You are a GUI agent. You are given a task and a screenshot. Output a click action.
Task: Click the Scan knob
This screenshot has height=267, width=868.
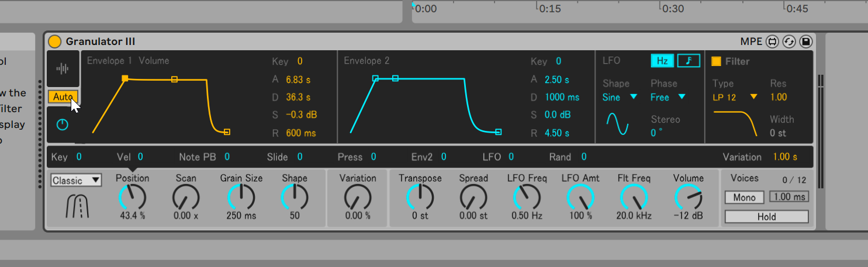click(186, 197)
